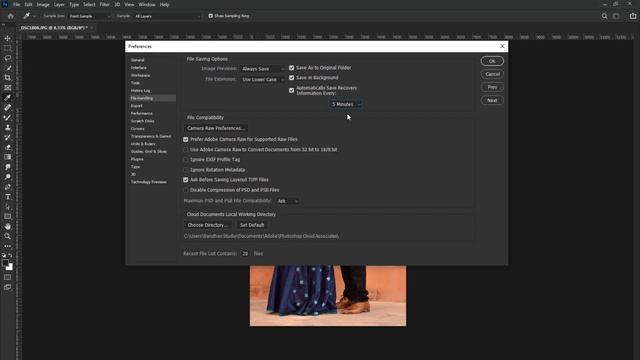Select the Gradient tool
The height and width of the screenshot is (360, 640).
click(7, 157)
